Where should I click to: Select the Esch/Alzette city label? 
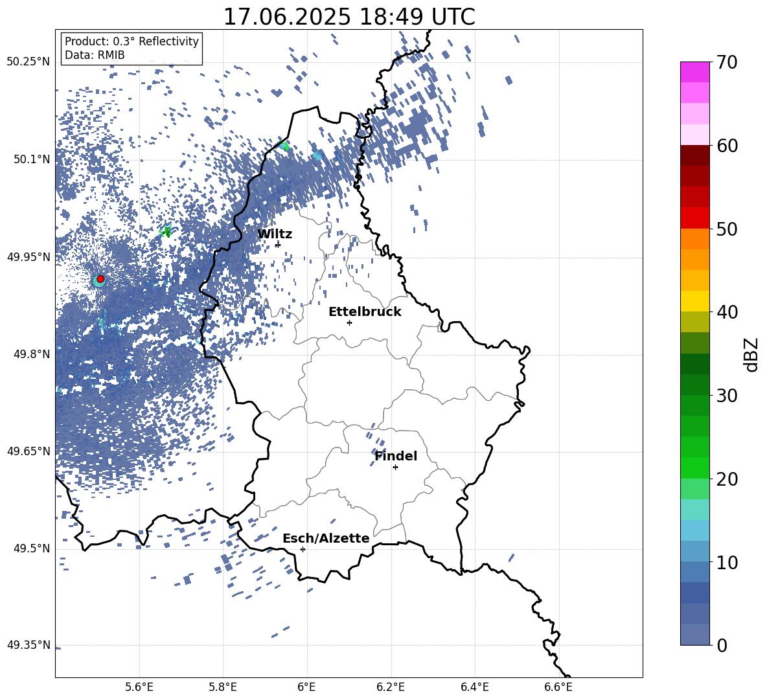click(x=326, y=538)
